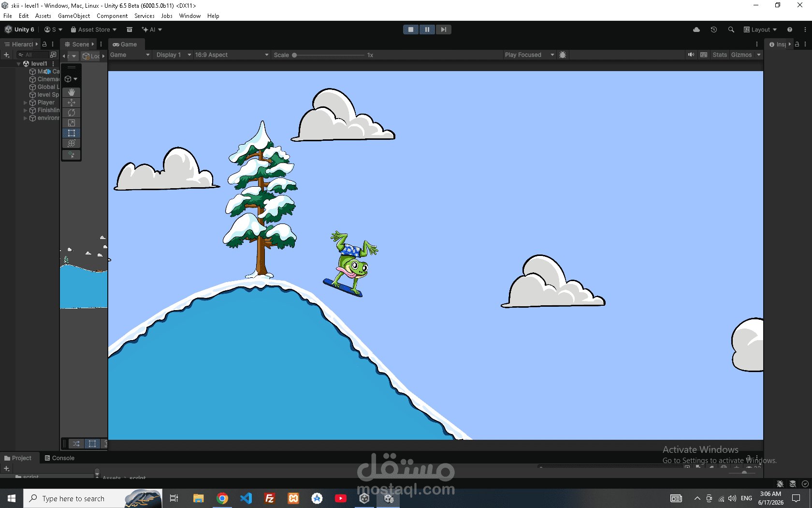
Task: Open the Hierarchy panel options menu
Action: click(x=53, y=44)
